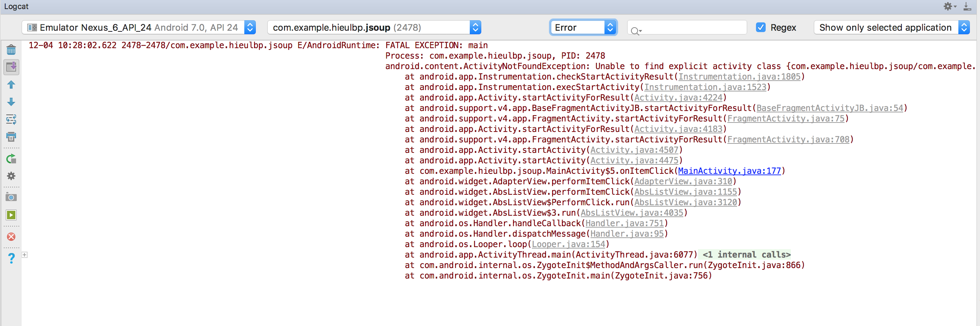Restart logcat using the green restart icon
The width and height of the screenshot is (980, 326).
click(x=11, y=158)
